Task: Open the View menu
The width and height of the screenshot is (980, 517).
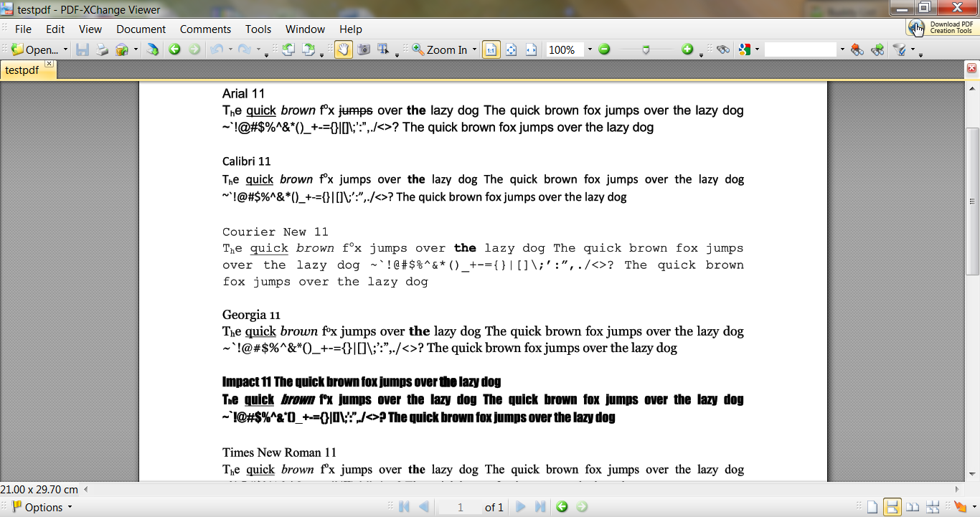Action: pyautogui.click(x=90, y=29)
